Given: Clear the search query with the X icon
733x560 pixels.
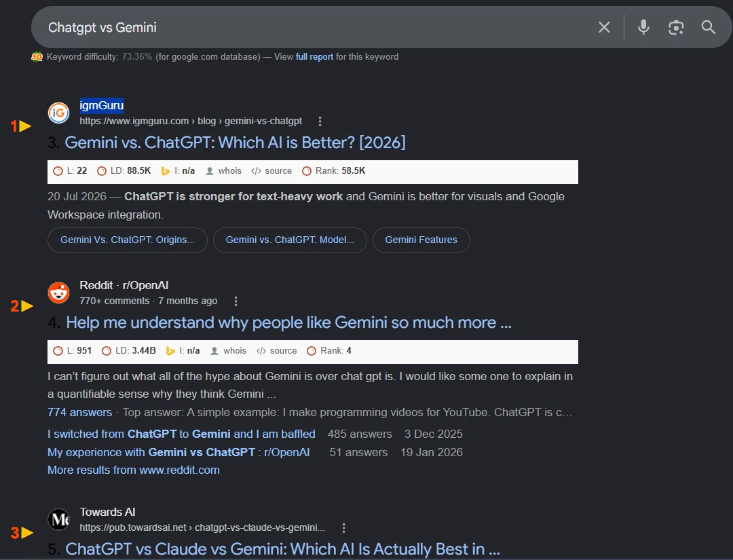Looking at the screenshot, I should point(604,28).
